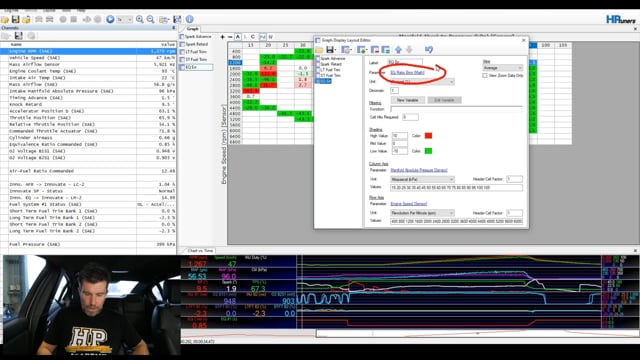Toggle LT Fuel Trim checkbox in Layout Editor
The height and width of the screenshot is (360, 640).
pos(318,70)
